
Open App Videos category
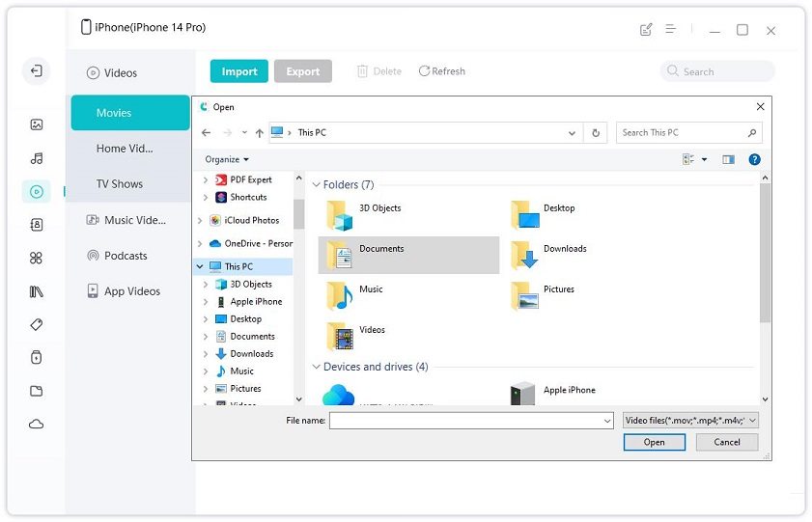pos(124,291)
